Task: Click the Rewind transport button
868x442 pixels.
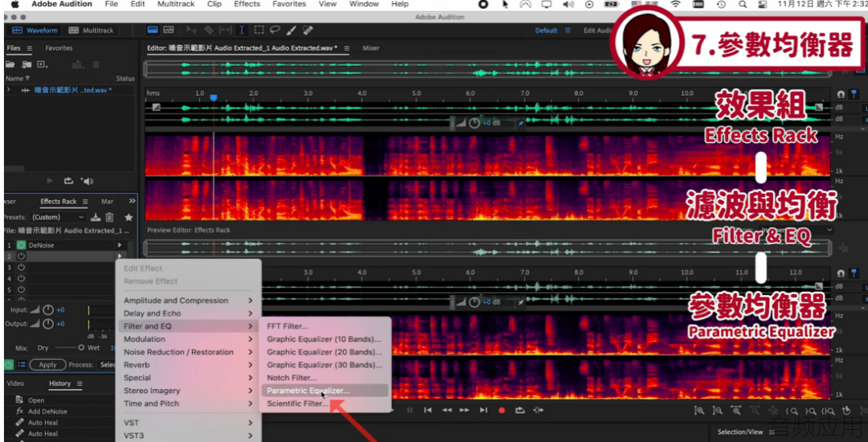Action: pos(446,411)
